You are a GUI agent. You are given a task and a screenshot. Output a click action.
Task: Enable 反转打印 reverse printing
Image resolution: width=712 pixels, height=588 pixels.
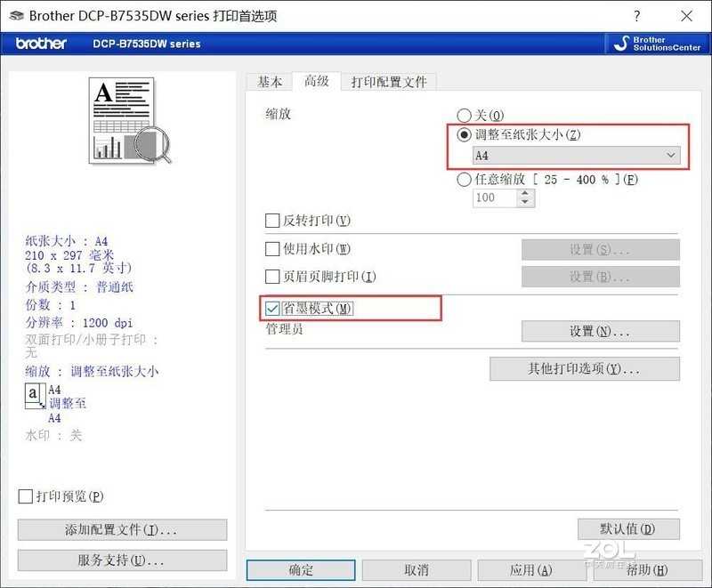(271, 220)
